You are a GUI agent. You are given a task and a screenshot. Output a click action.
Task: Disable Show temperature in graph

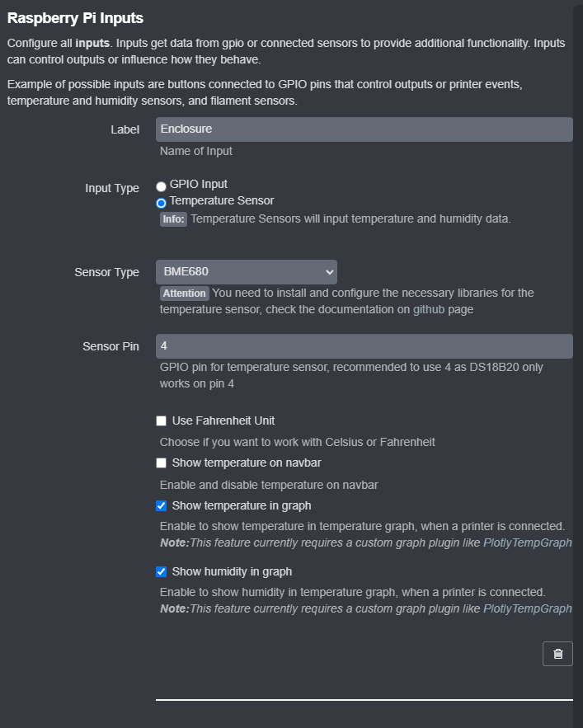coord(161,505)
